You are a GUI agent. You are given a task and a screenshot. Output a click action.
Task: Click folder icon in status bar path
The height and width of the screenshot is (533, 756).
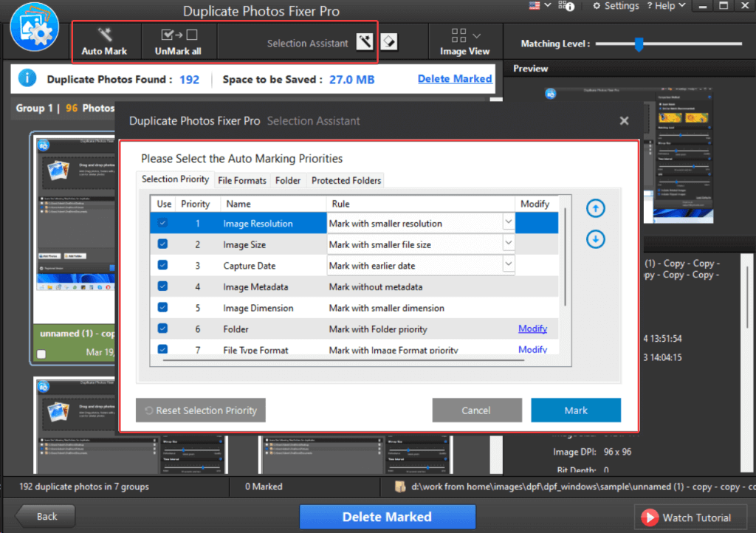[399, 486]
